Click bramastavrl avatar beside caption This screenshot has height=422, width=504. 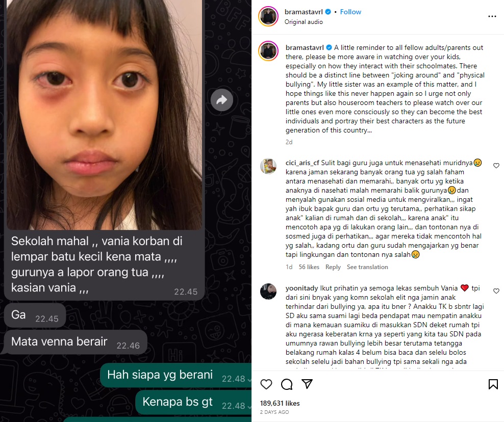[268, 51]
